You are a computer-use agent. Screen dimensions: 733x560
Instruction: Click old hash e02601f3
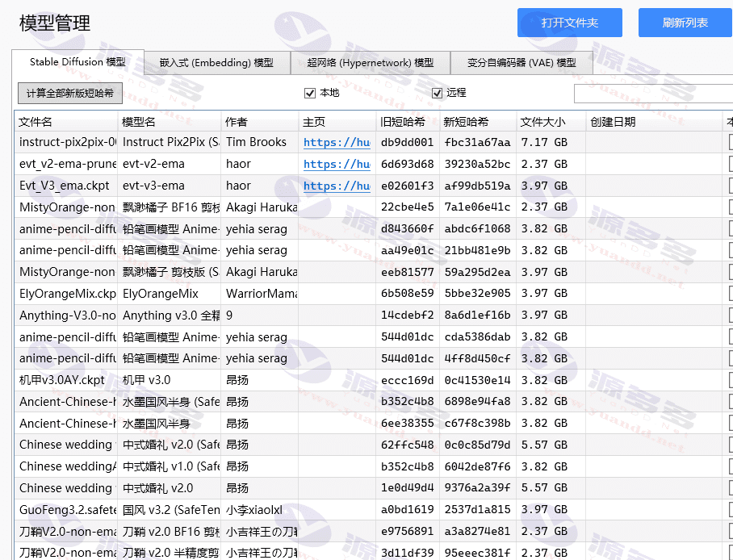click(x=408, y=186)
